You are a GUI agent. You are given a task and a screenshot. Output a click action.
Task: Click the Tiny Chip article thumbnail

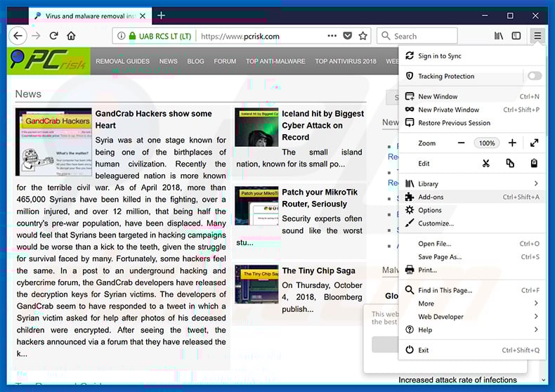(256, 285)
